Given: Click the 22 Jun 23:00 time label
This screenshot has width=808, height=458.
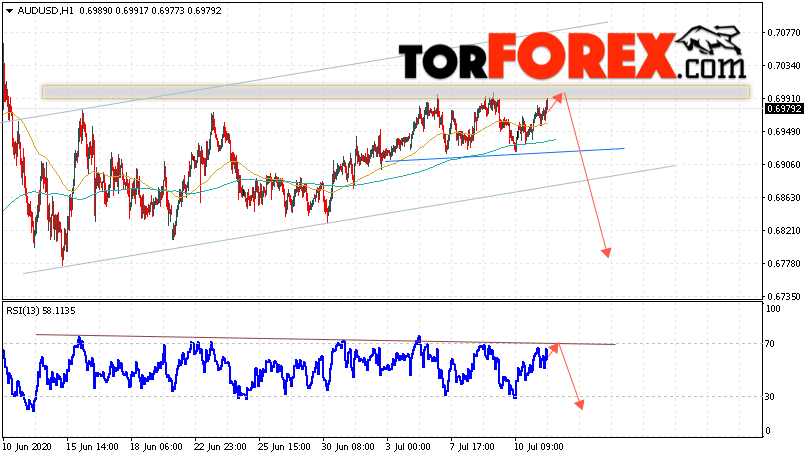Looking at the screenshot, I should click(x=220, y=447).
